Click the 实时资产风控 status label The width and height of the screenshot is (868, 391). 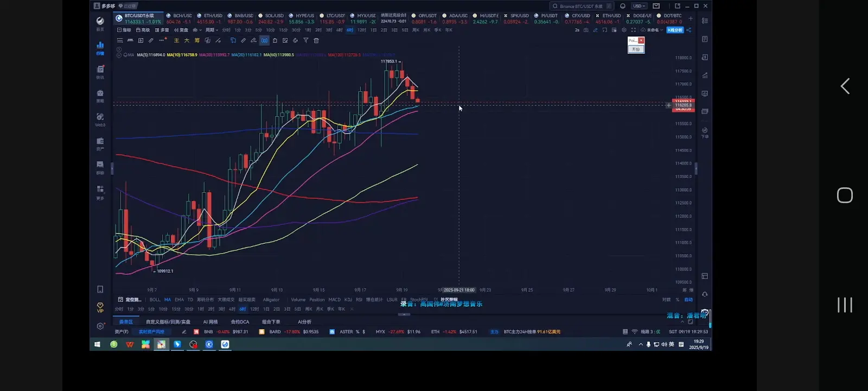(x=151, y=332)
